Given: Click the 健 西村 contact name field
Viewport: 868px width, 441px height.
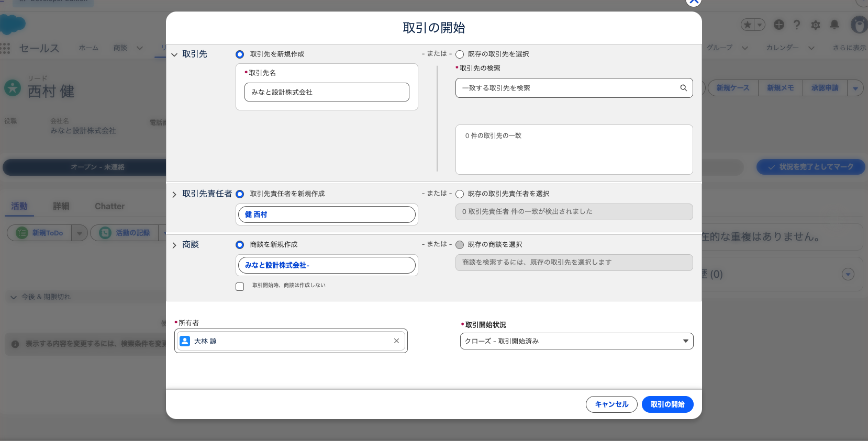Looking at the screenshot, I should point(327,214).
